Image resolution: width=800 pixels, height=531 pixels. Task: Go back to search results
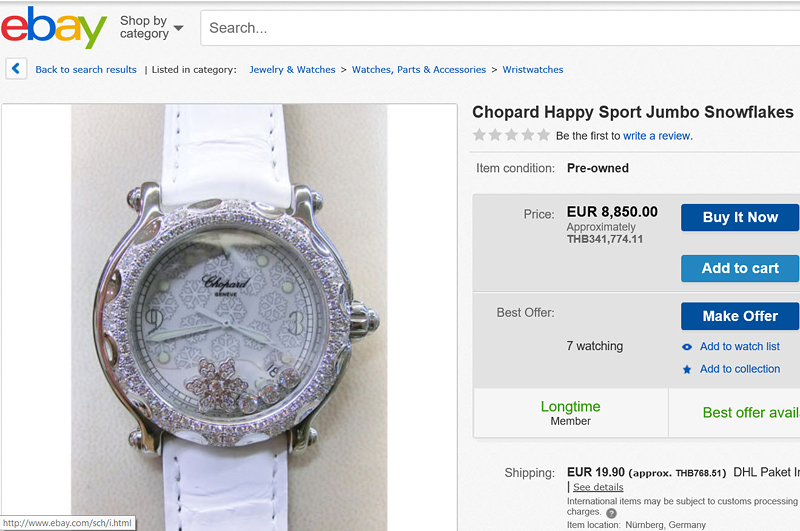point(86,70)
